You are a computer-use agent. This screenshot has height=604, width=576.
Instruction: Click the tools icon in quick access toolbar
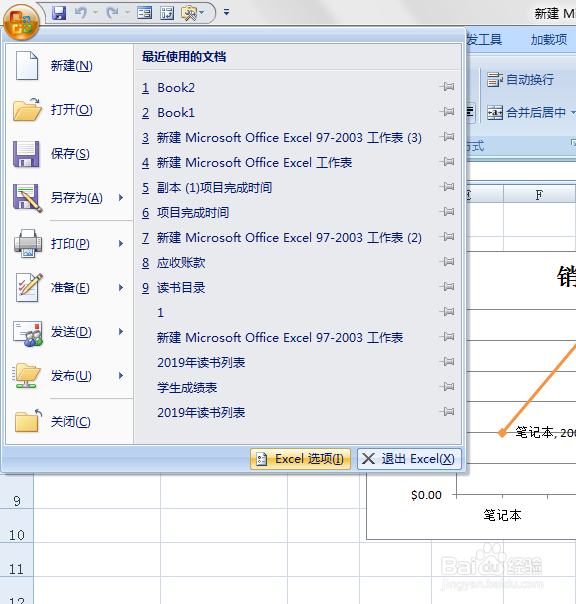(x=190, y=13)
